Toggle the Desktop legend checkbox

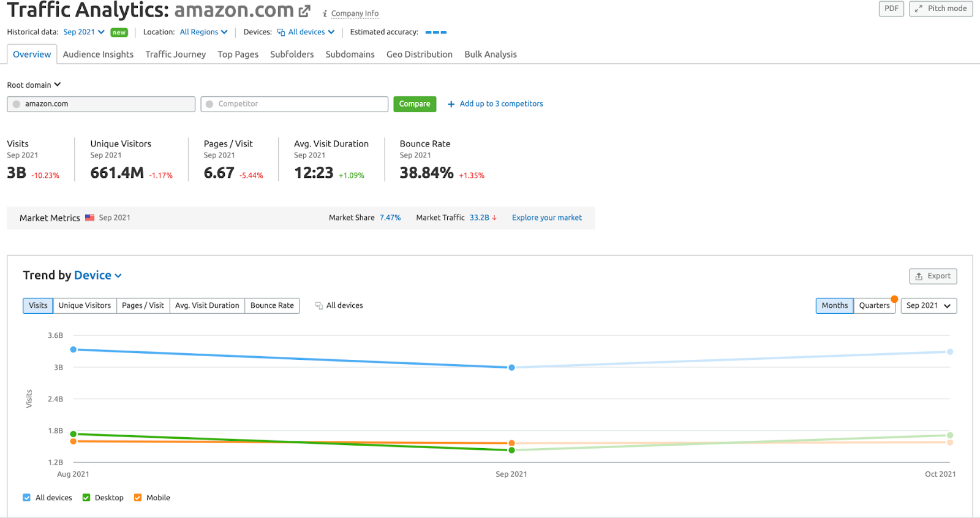click(x=86, y=498)
